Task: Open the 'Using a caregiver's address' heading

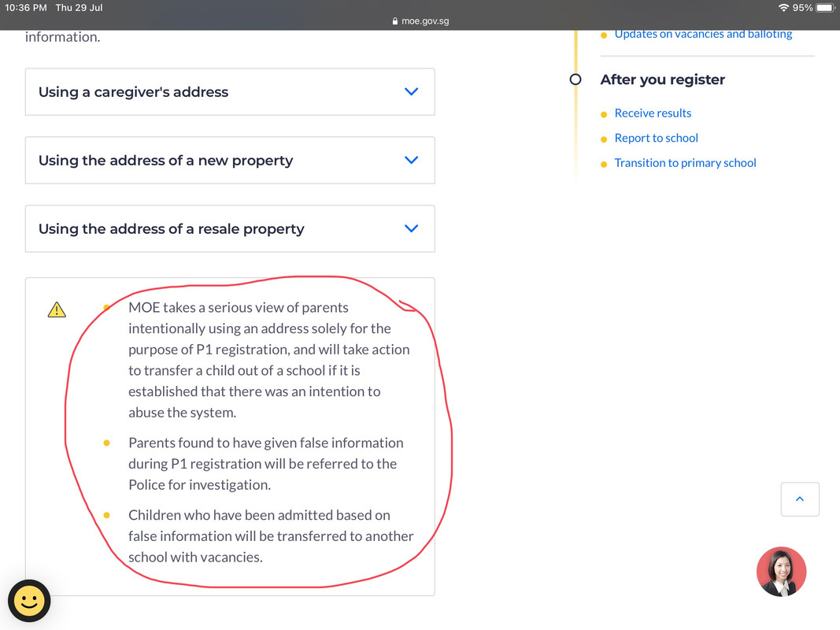Action: pos(133,92)
